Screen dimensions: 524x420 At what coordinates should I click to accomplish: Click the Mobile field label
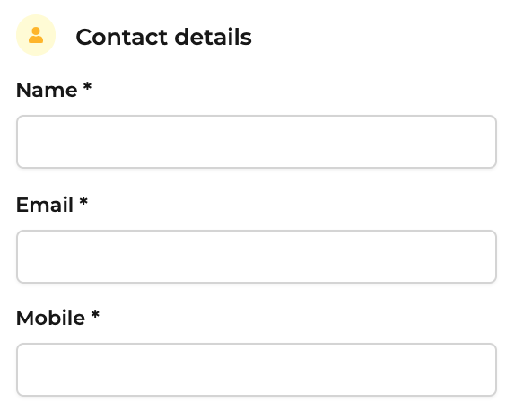click(50, 318)
